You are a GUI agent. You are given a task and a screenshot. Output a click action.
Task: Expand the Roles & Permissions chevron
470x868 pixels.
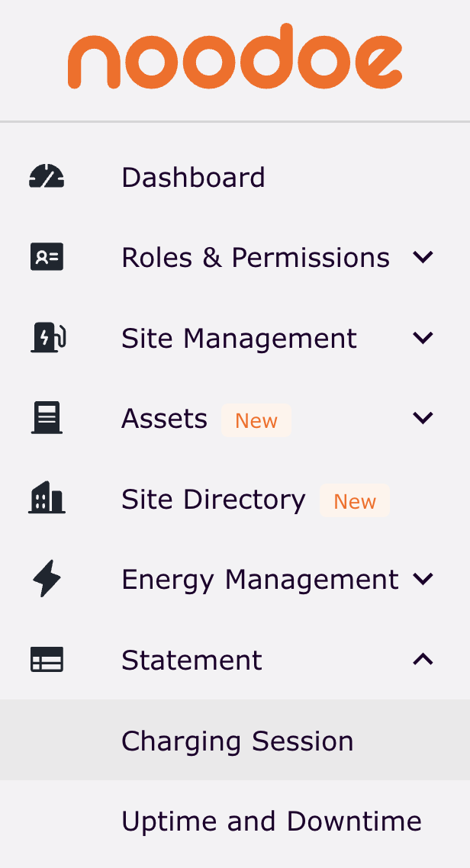(x=423, y=258)
